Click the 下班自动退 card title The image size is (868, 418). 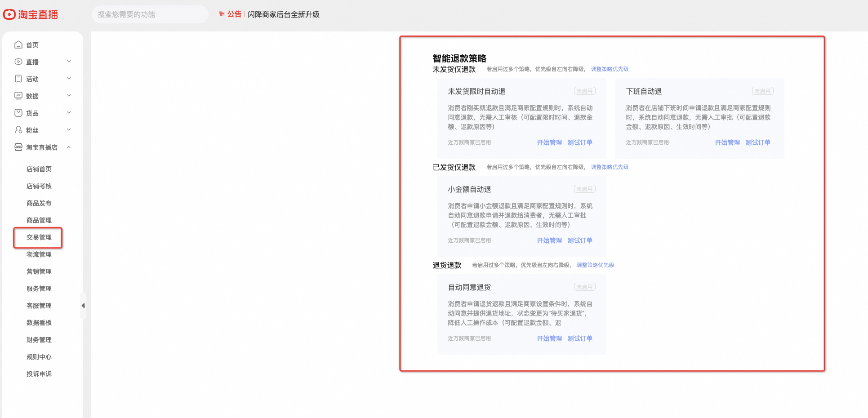click(x=644, y=91)
